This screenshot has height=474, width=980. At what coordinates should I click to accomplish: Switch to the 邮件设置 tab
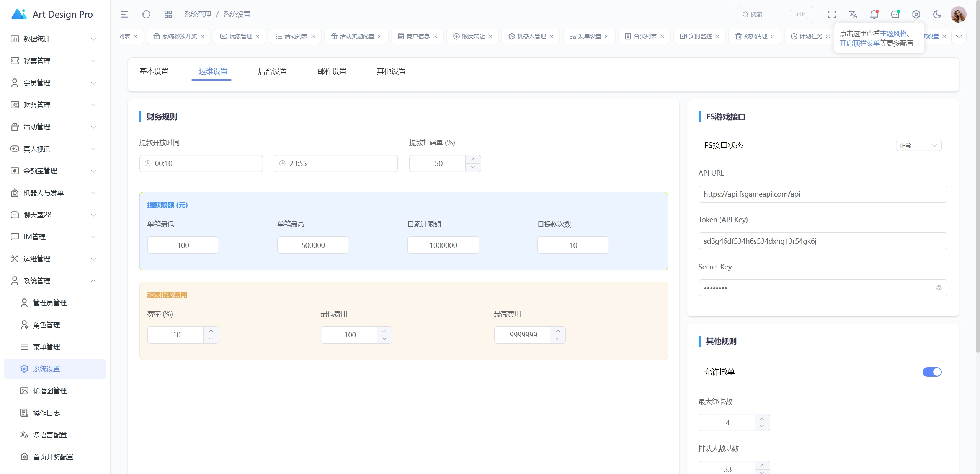coord(332,71)
